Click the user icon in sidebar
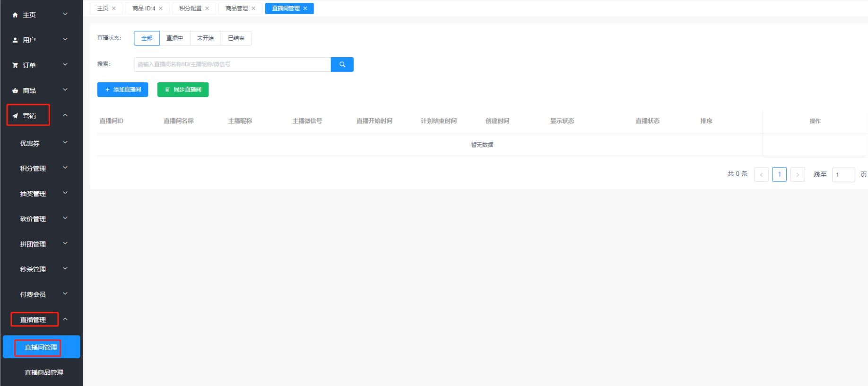868x386 pixels. click(15, 40)
